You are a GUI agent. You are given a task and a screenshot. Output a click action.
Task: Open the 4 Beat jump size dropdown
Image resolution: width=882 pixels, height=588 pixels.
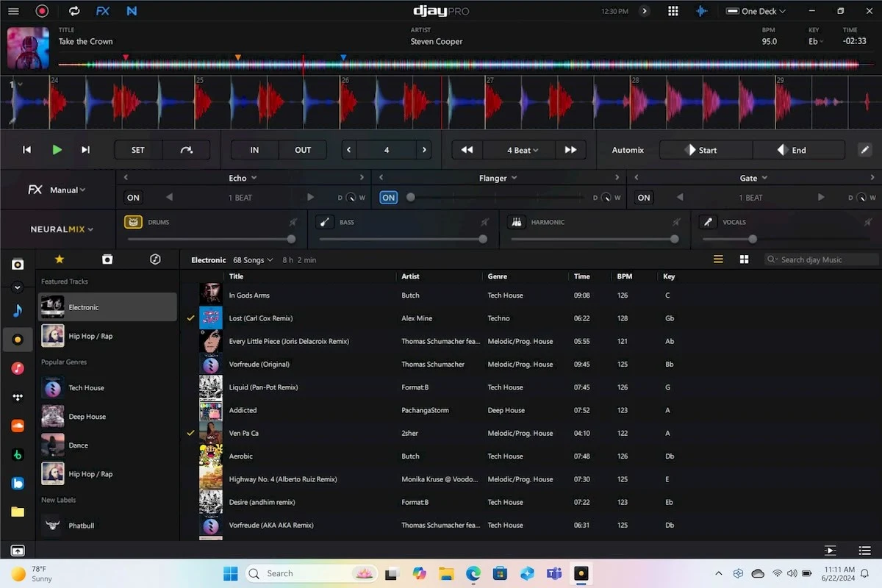tap(523, 150)
